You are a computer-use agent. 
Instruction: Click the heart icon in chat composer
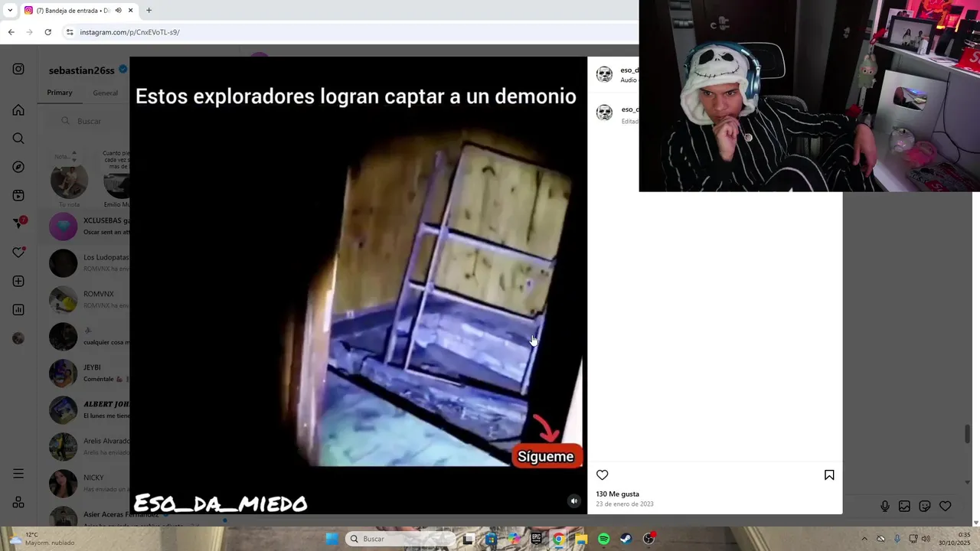point(946,506)
